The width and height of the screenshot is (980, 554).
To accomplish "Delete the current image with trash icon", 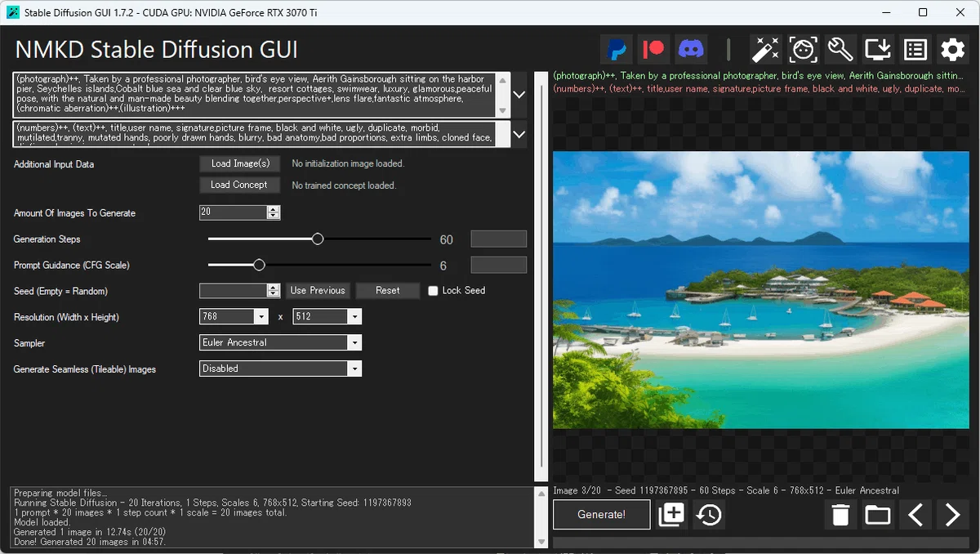I will [840, 515].
